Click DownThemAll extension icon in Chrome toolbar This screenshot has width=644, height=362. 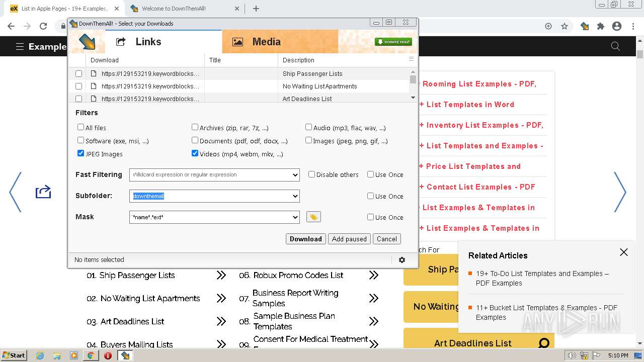[585, 26]
